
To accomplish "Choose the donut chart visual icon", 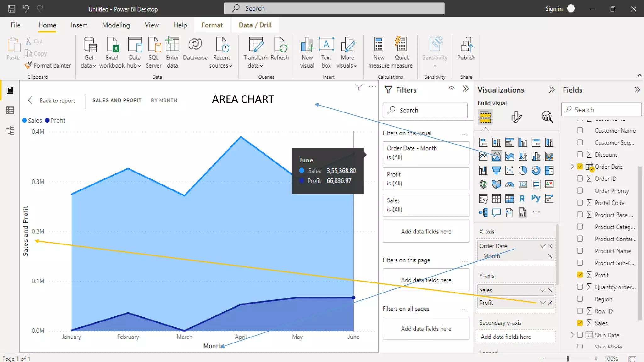I will 536,170.
